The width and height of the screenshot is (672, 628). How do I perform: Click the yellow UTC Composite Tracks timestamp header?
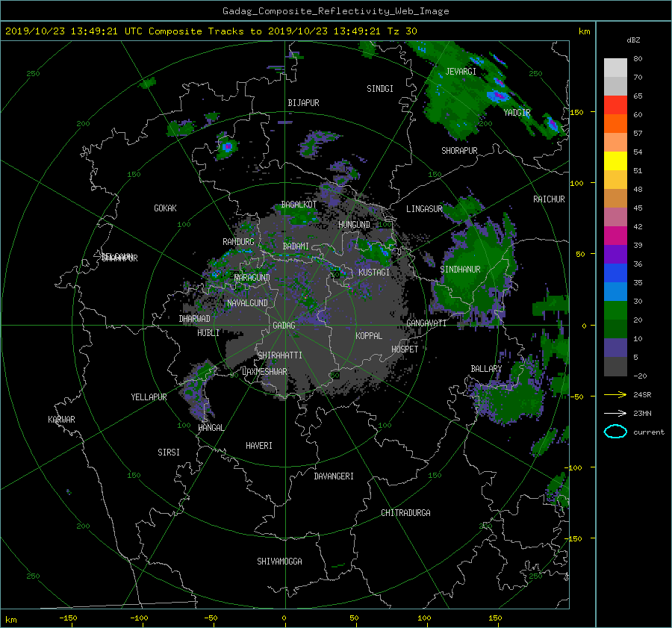(x=211, y=31)
